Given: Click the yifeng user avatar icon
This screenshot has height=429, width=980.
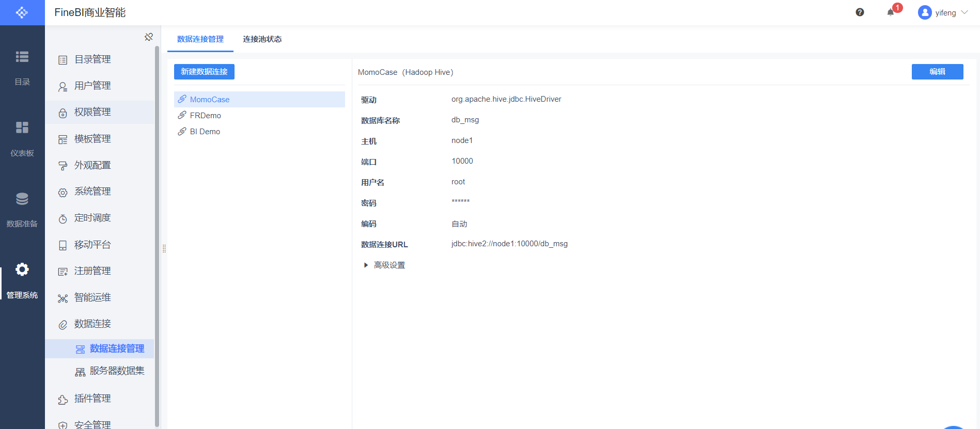Looking at the screenshot, I should [x=925, y=12].
